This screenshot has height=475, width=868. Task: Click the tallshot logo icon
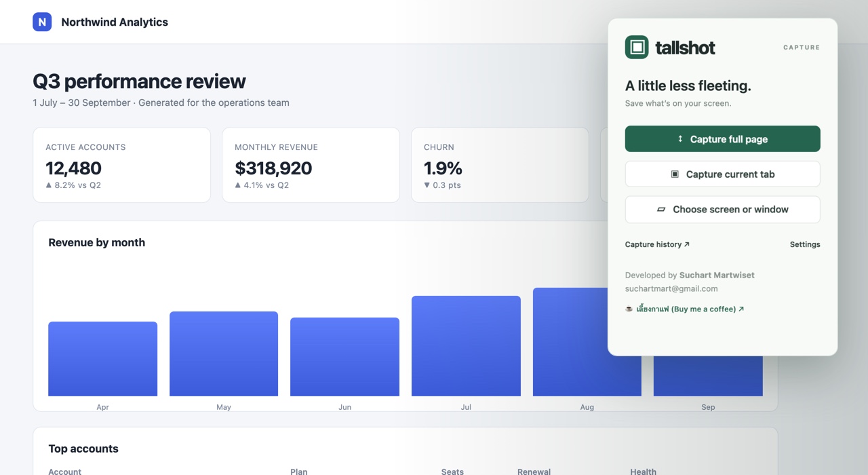637,47
